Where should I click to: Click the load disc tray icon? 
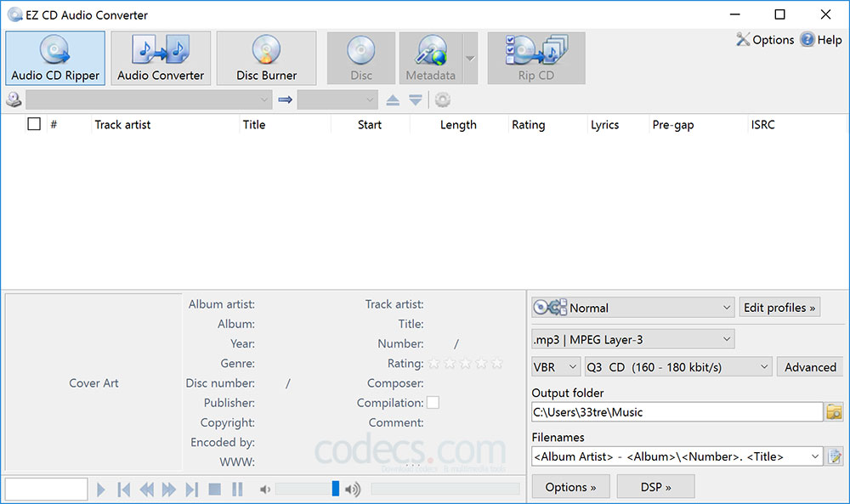coord(416,99)
